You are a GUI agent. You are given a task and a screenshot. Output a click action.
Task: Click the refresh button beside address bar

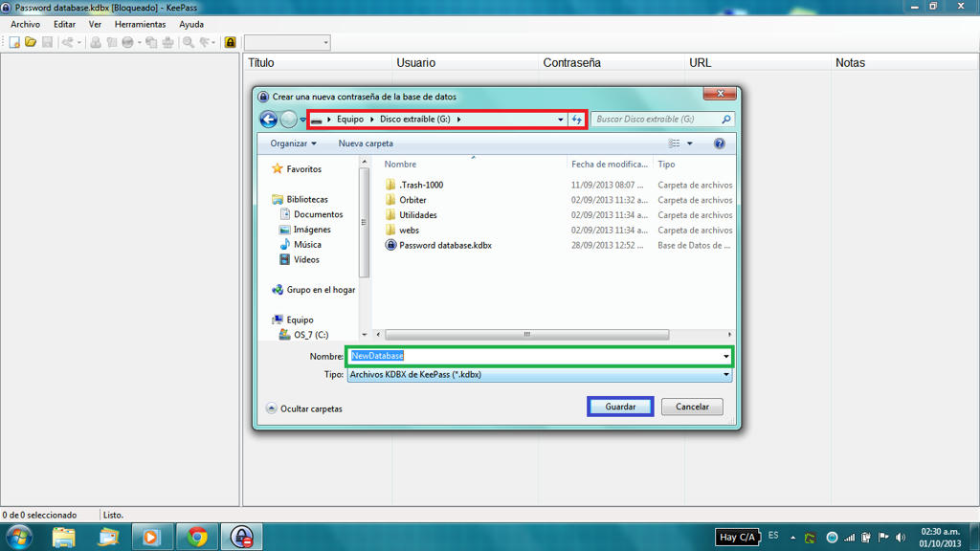[577, 119]
